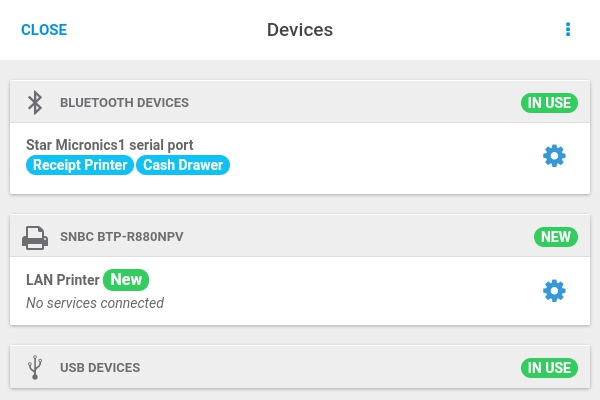Click the Bluetooth icon in section header

(x=35, y=103)
